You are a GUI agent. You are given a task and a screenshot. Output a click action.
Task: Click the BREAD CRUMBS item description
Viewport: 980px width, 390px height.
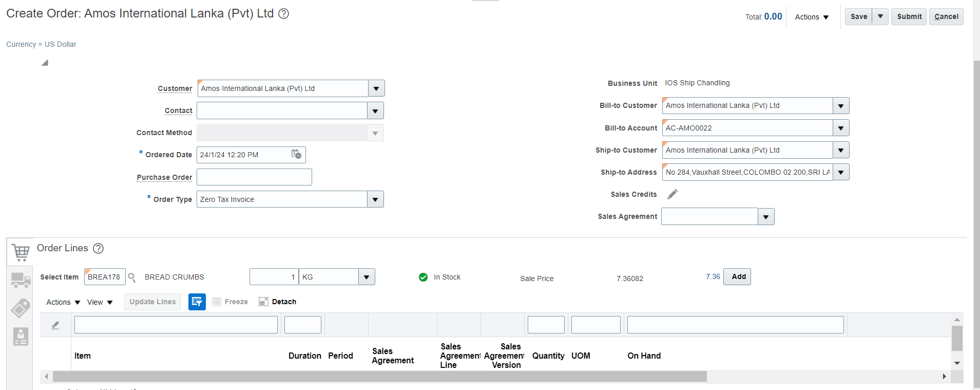(x=175, y=277)
